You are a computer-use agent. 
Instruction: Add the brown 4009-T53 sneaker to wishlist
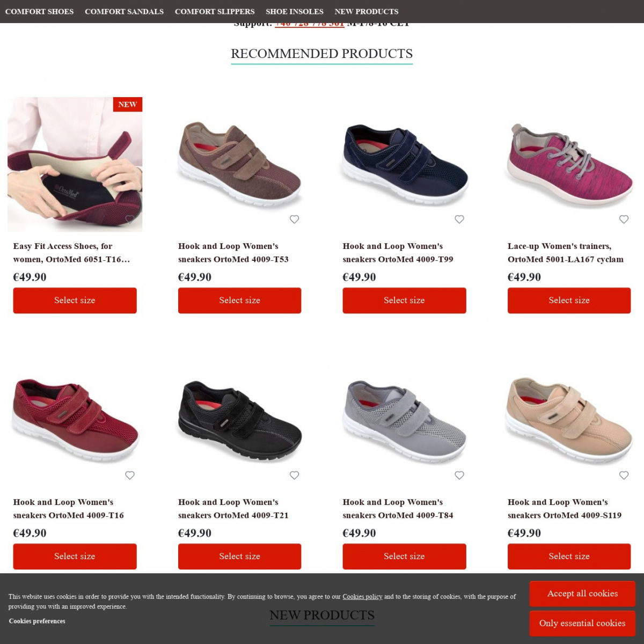pos(294,219)
